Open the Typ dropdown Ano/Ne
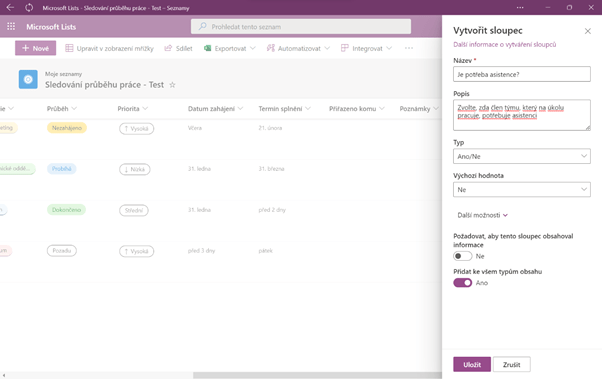 click(x=522, y=156)
